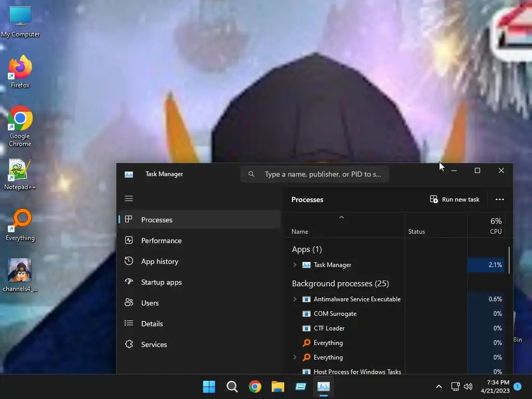The width and height of the screenshot is (532, 399).
Task: Switch to the Performance page
Action: [x=200, y=241]
